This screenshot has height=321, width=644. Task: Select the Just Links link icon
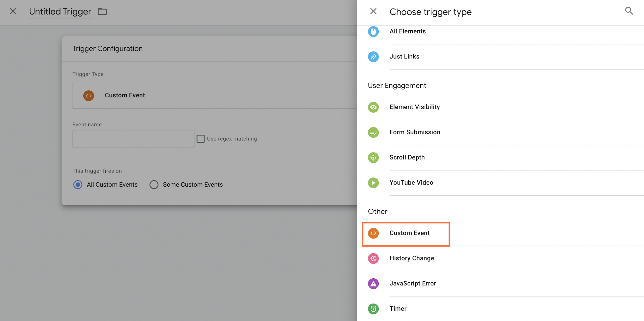pos(373,57)
